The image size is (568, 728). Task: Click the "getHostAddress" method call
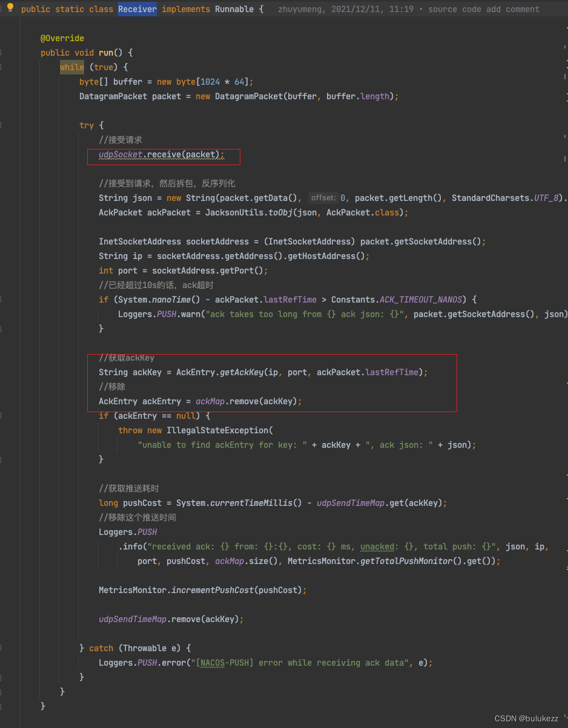[322, 256]
